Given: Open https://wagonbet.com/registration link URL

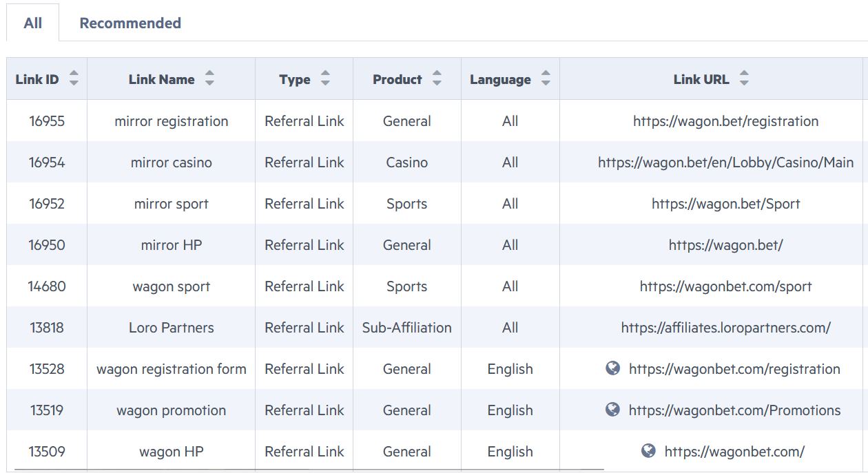Looking at the screenshot, I should pos(734,369).
